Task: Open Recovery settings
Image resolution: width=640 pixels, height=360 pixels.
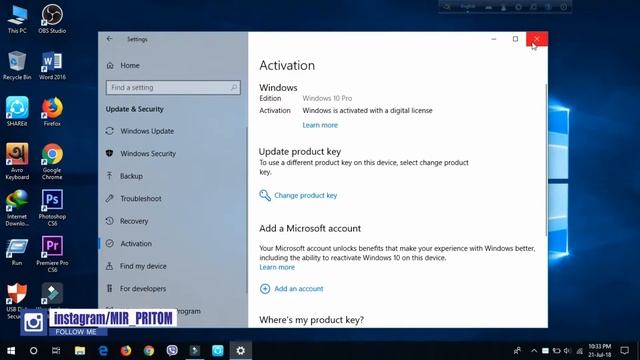Action: coord(127,221)
